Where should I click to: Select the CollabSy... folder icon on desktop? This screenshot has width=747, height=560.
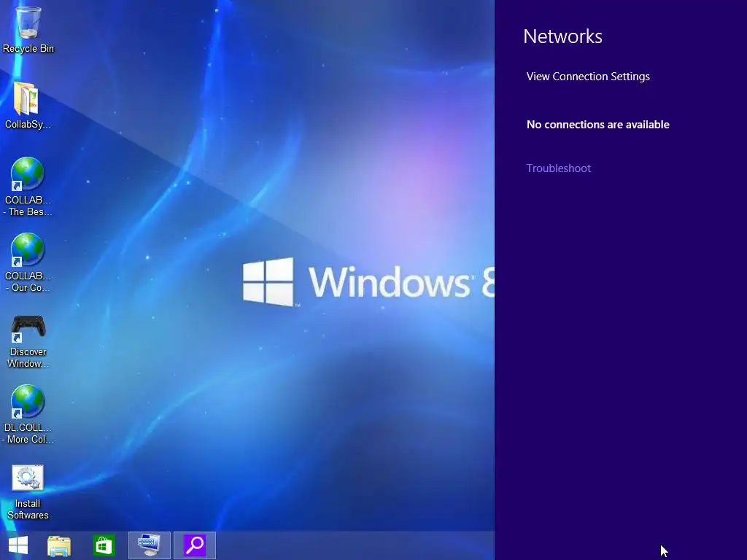point(28,106)
